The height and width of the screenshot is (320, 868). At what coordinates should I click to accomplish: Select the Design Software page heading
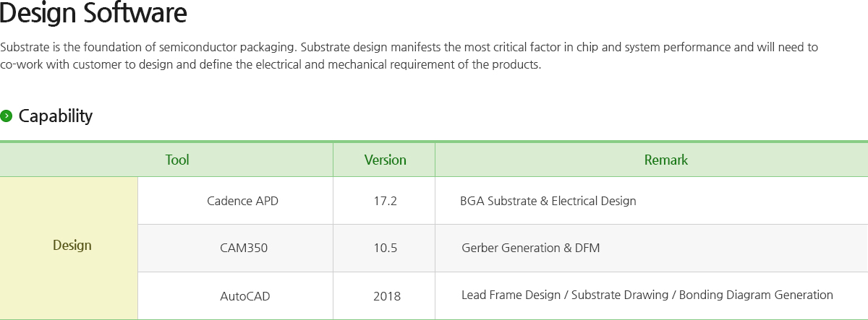(93, 13)
